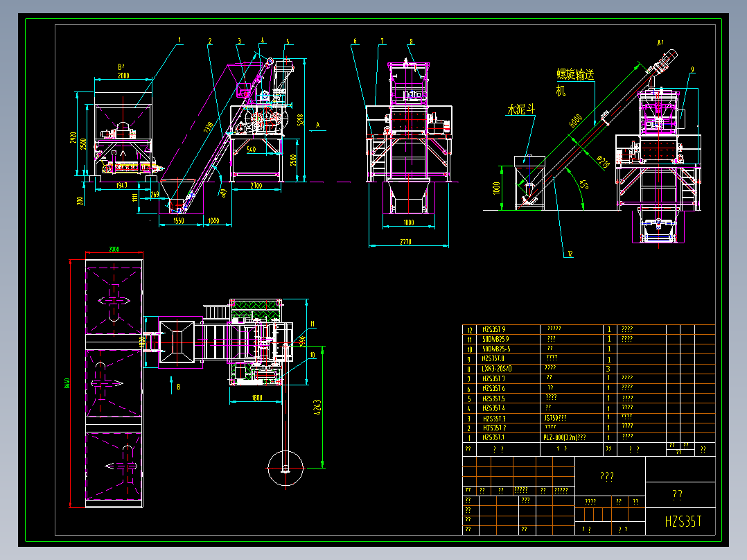Screen dimensions: 747x560
Task: Select parts list cell LXK3-20S/0
Action: (x=496, y=369)
